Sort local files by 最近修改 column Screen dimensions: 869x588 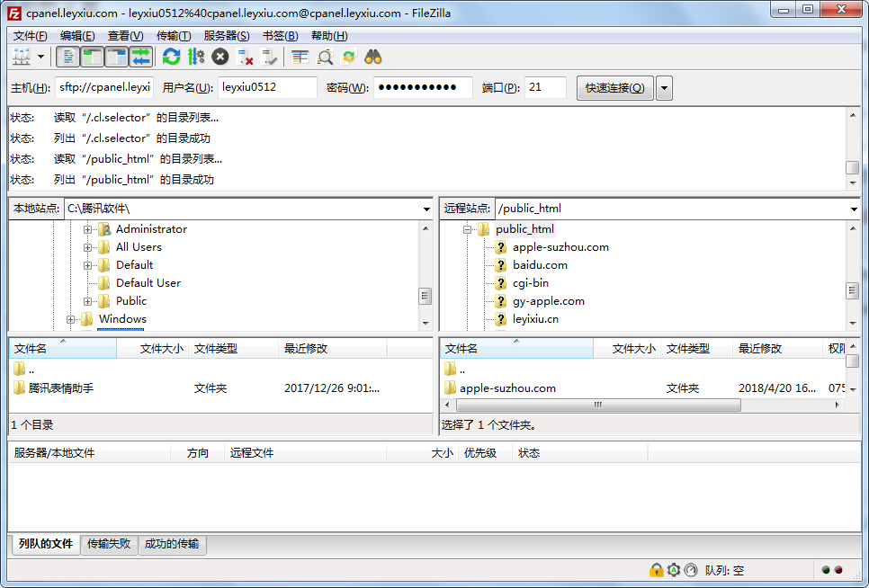pos(333,348)
